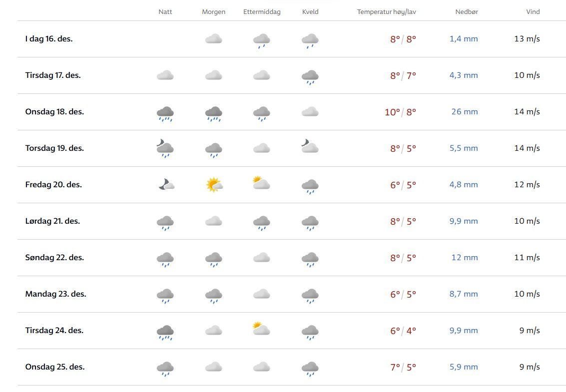Click rainy evening icon for I dag 16. des.
The image size is (566, 392).
[310, 40]
